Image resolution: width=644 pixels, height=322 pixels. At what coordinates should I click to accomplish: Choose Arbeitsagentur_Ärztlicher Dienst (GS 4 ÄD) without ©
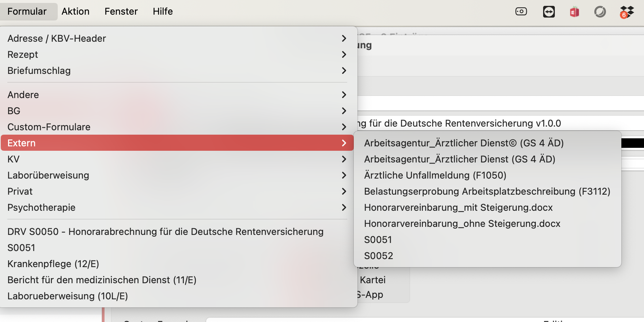coord(488,159)
